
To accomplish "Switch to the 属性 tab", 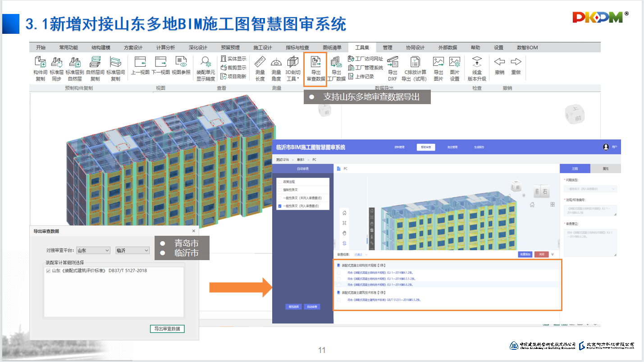I will click(x=605, y=169).
